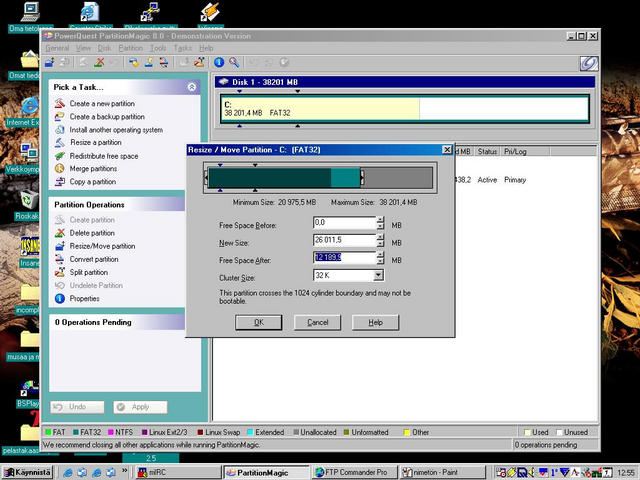Open the Cluster Size dropdown
Viewport: 640px width, 480px height.
(378, 275)
